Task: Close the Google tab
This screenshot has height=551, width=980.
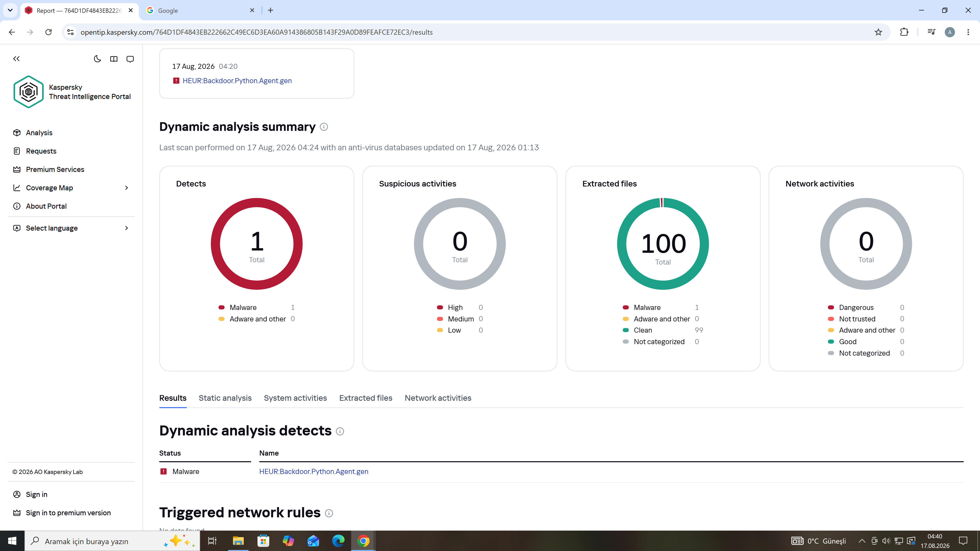Action: click(252, 11)
